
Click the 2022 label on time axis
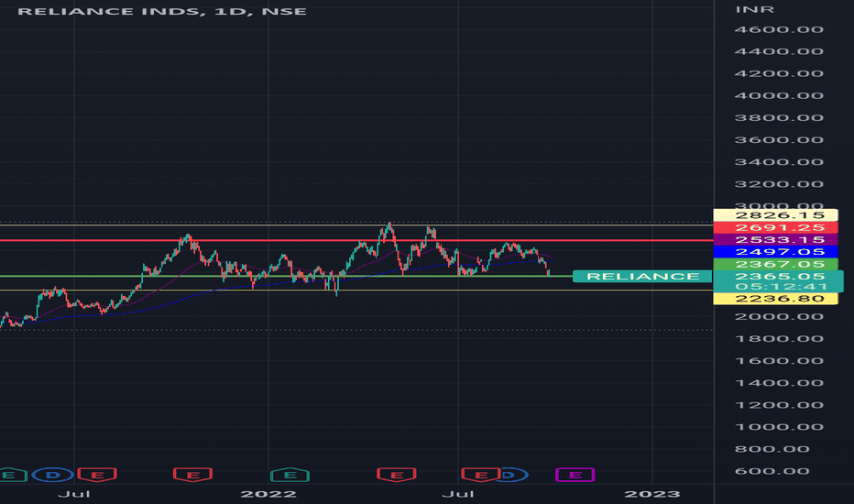[x=268, y=494]
